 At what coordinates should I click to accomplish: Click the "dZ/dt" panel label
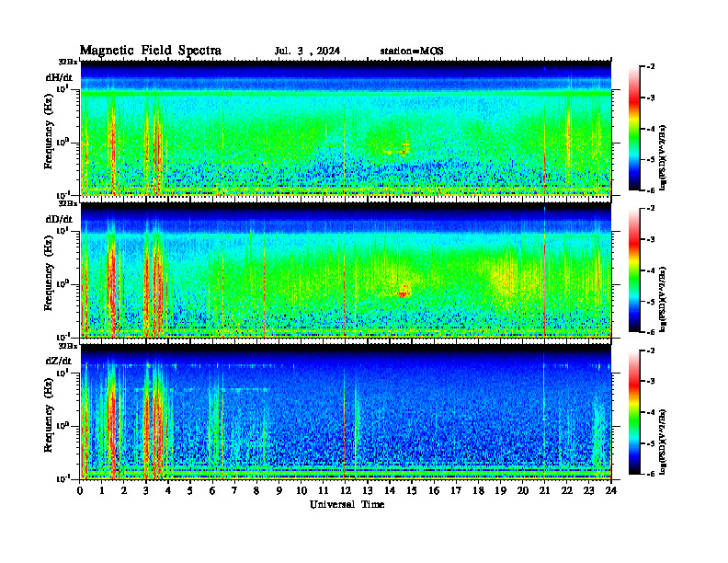59,361
